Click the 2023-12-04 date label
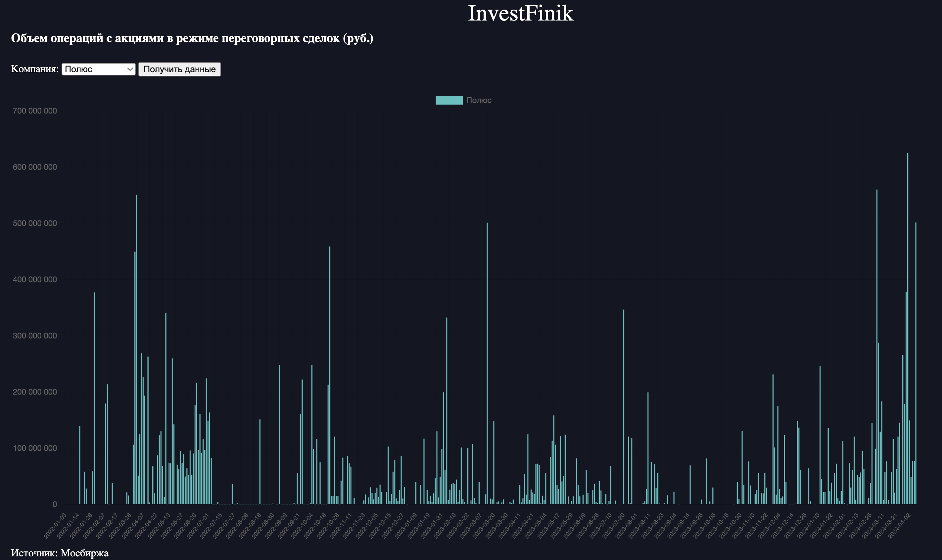This screenshot has height=560, width=942. (770, 525)
